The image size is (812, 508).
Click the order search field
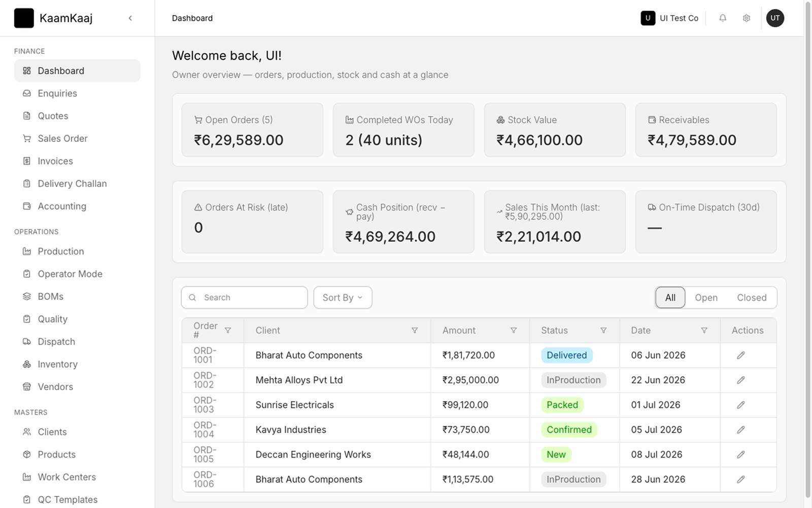pyautogui.click(x=245, y=298)
